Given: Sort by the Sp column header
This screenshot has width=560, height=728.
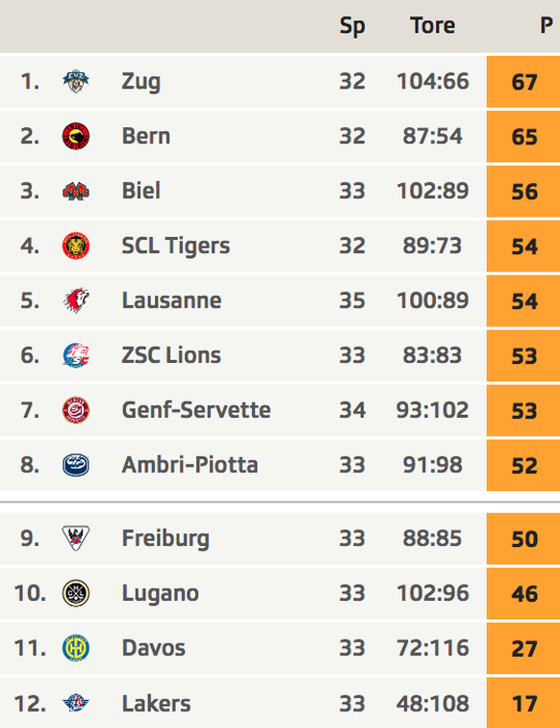Looking at the screenshot, I should (352, 26).
